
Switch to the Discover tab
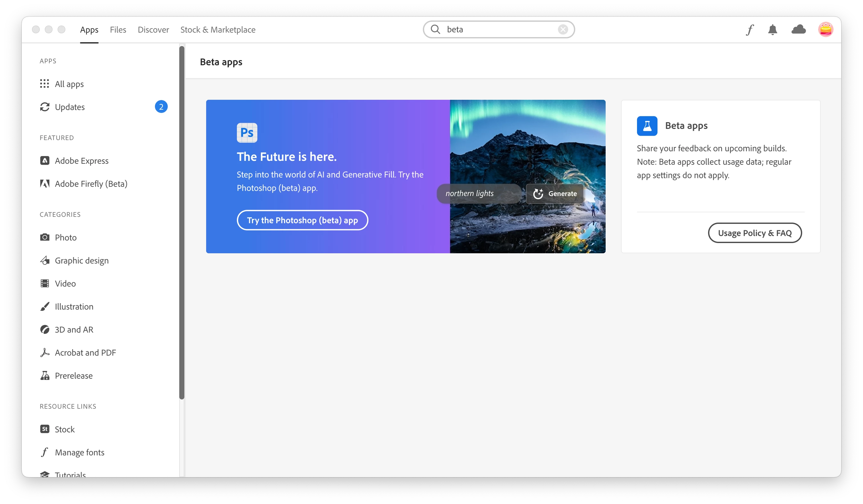[153, 30]
